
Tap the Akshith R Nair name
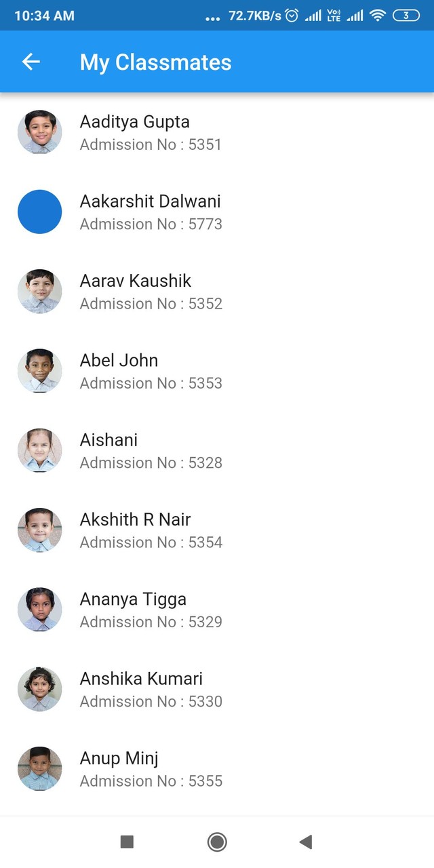coord(135,519)
